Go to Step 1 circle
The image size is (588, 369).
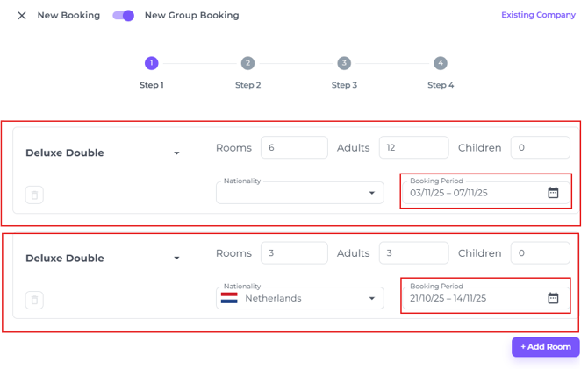(x=152, y=63)
